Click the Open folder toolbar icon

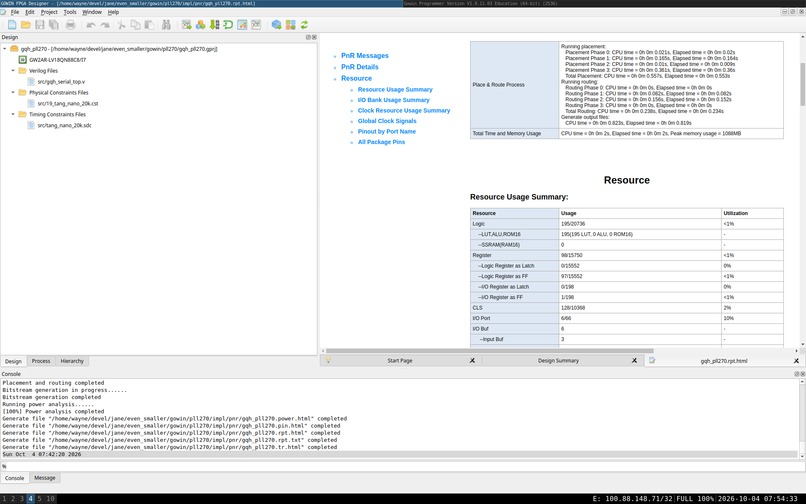click(x=26, y=25)
